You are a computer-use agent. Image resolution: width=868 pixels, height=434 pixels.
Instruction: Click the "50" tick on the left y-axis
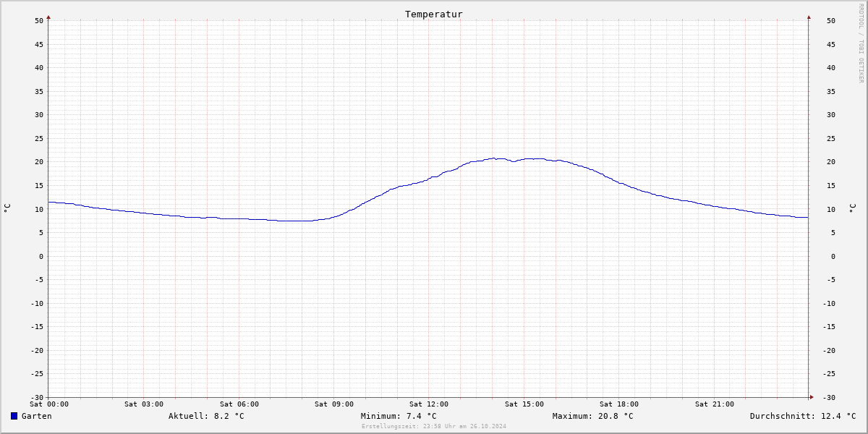tap(39, 21)
